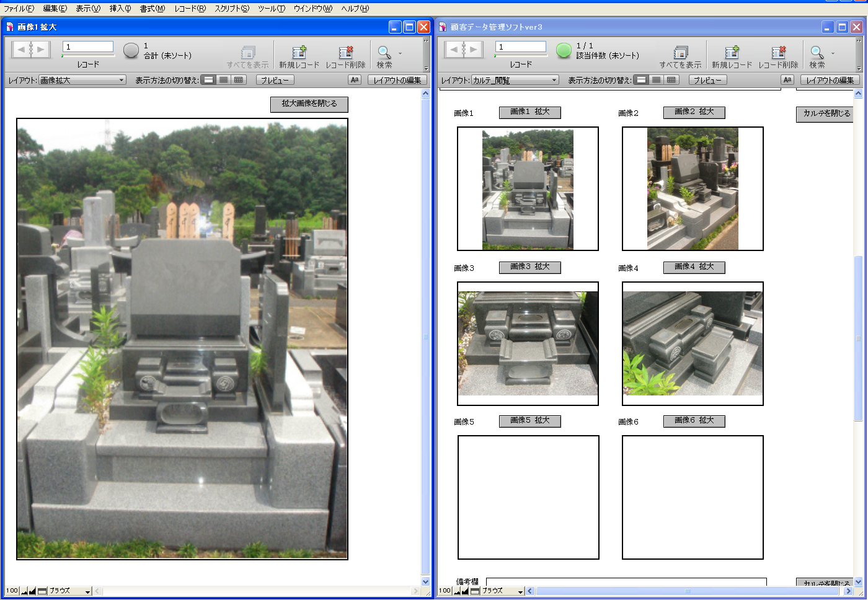This screenshot has width=868, height=600.
Task: Switch to form view in right window
Action: [642, 80]
